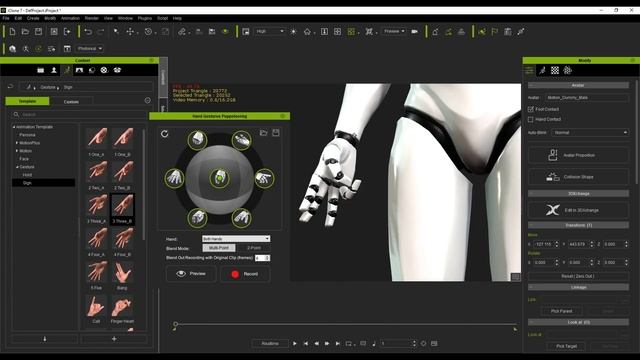Image resolution: width=640 pixels, height=360 pixels.
Task: Click Pick Target under Look at
Action: [x=567, y=346]
